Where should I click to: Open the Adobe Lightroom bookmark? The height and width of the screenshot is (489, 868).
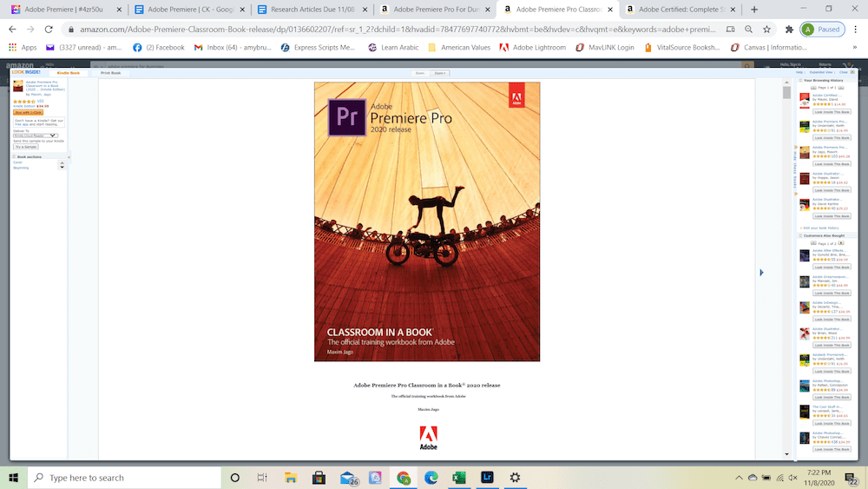(533, 48)
